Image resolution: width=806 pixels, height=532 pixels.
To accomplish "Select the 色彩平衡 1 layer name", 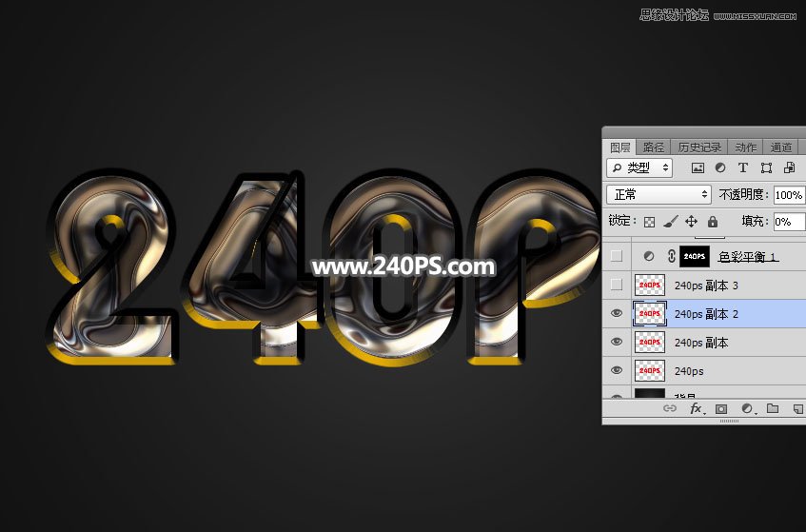I will (748, 257).
